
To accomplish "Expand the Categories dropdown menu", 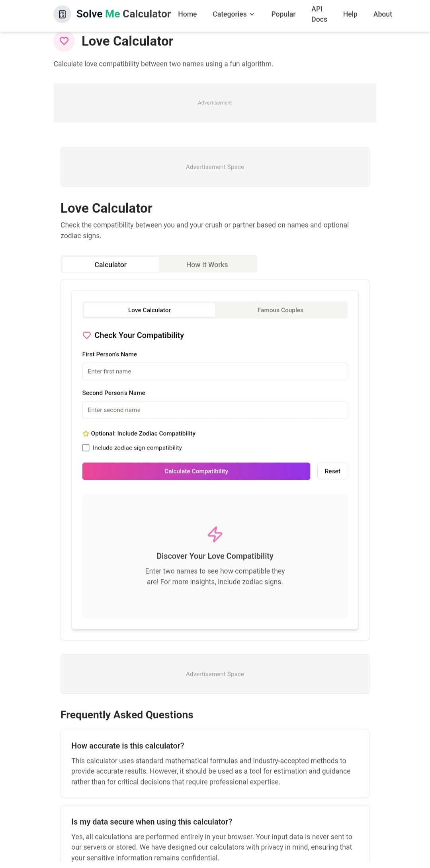I will (x=229, y=14).
